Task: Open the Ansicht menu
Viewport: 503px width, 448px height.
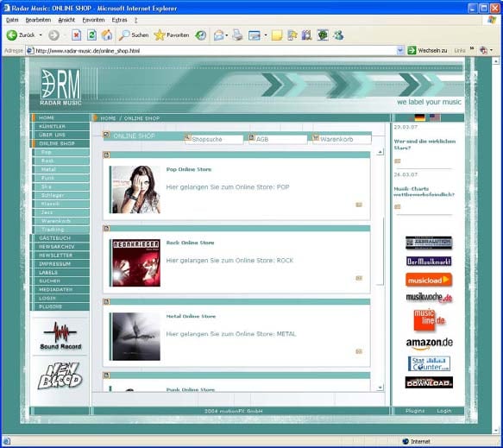Action: [x=66, y=20]
